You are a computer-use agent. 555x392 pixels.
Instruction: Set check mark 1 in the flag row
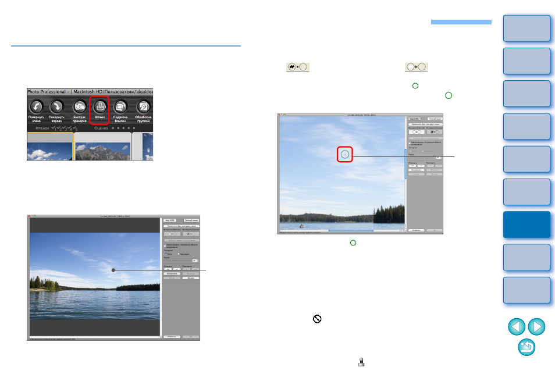(54, 129)
